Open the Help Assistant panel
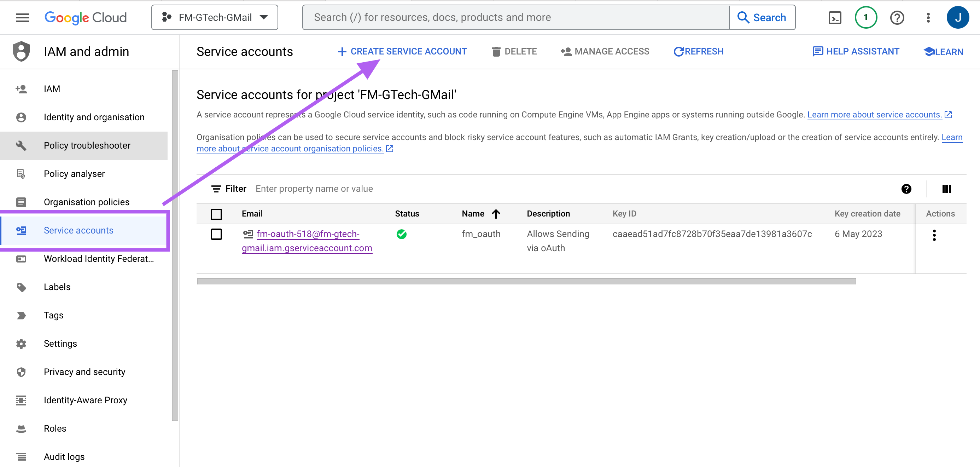Image resolution: width=980 pixels, height=467 pixels. 856,51
